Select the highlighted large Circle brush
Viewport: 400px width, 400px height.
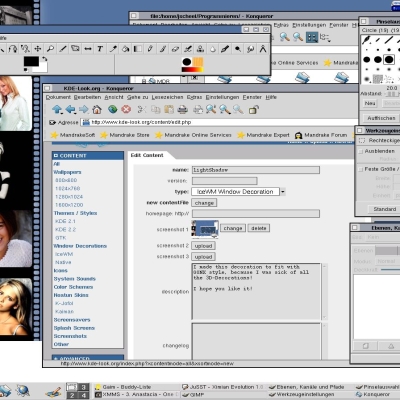[x=389, y=59]
